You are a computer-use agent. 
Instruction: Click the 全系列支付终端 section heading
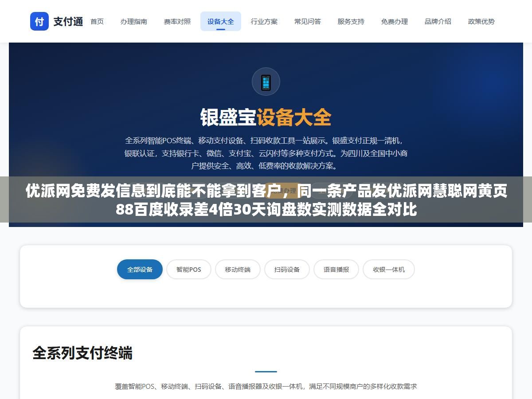82,353
